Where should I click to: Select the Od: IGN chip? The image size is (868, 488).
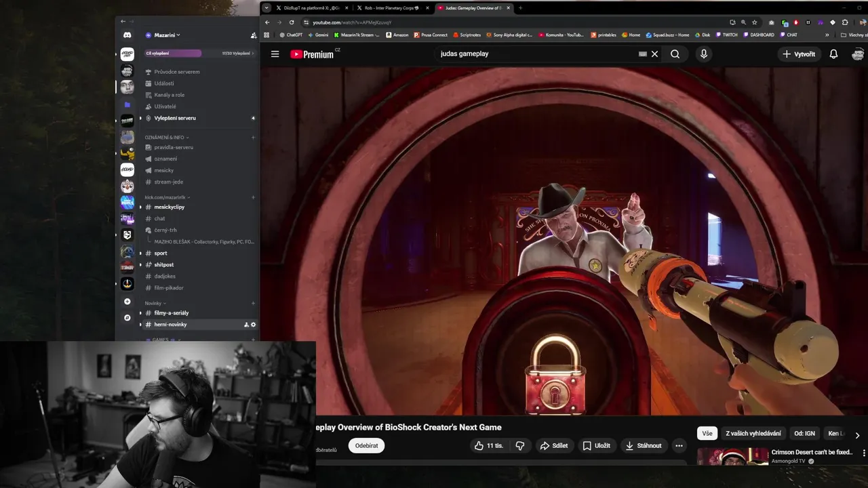click(x=804, y=434)
